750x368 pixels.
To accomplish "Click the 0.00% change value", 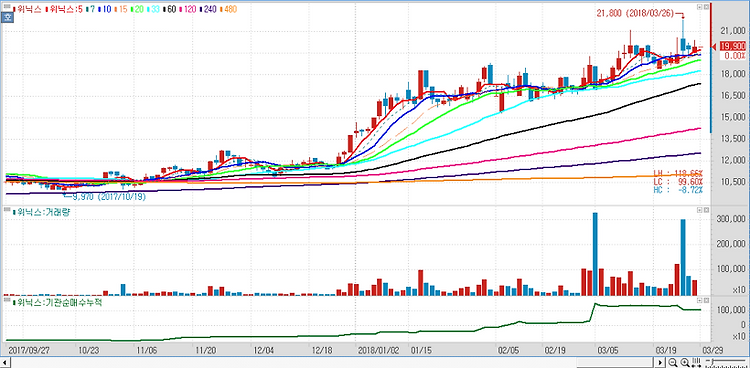I will tap(734, 56).
